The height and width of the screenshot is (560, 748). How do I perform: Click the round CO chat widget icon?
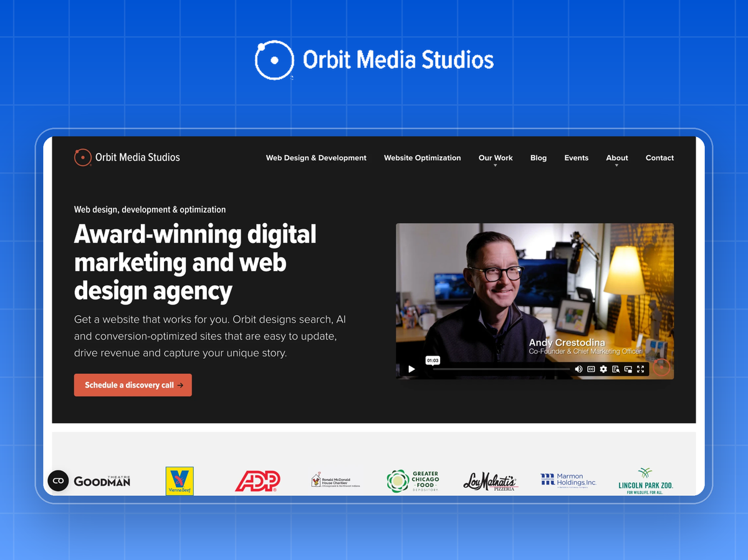pyautogui.click(x=59, y=481)
